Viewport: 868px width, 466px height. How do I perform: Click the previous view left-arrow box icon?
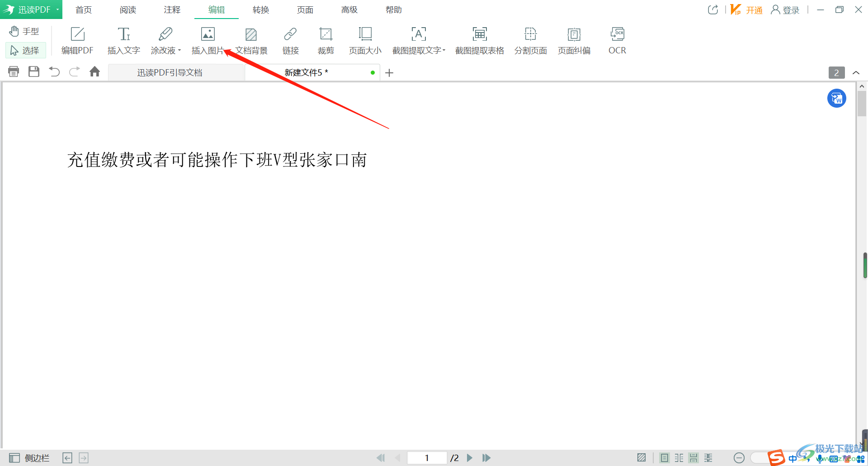tap(67, 458)
